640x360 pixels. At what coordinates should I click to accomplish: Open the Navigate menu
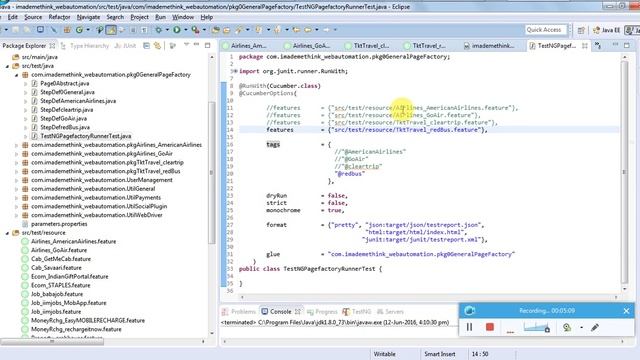point(88,17)
